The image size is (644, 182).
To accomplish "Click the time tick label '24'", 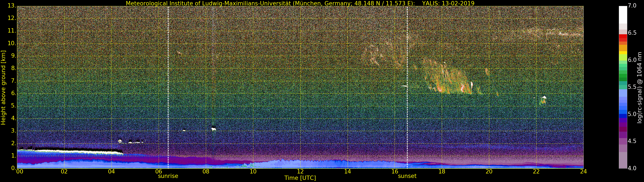I will click(x=583, y=172).
